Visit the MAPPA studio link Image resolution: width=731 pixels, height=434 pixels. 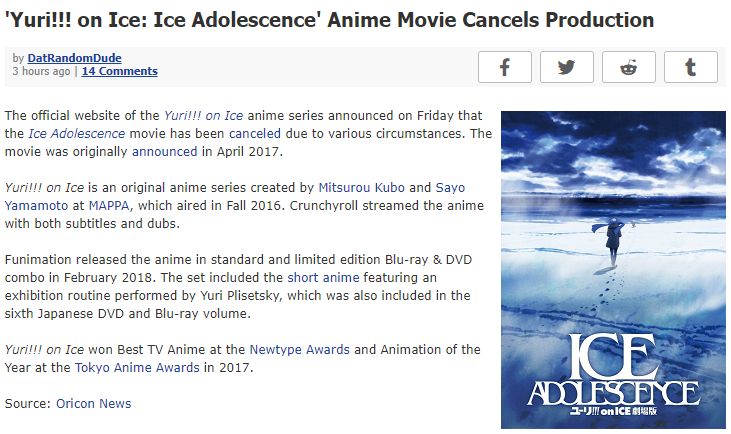click(x=109, y=206)
